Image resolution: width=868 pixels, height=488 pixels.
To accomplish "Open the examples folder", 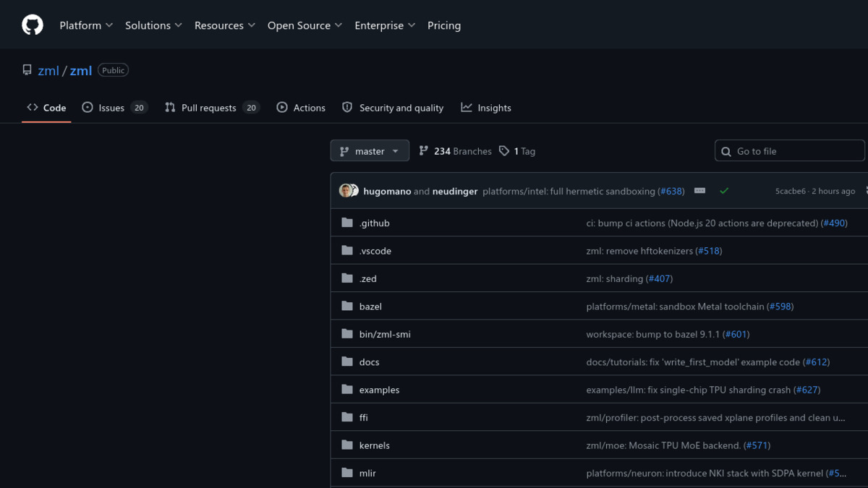I will [x=379, y=389].
